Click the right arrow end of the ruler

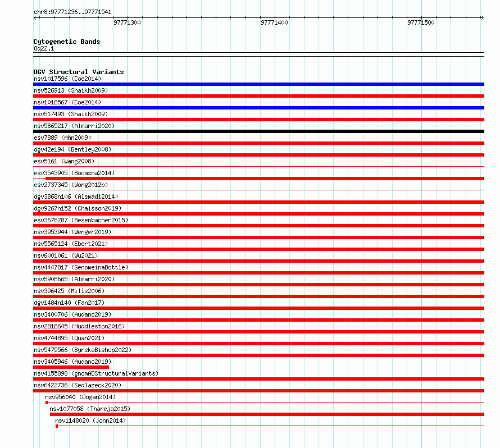pyautogui.click(x=482, y=17)
